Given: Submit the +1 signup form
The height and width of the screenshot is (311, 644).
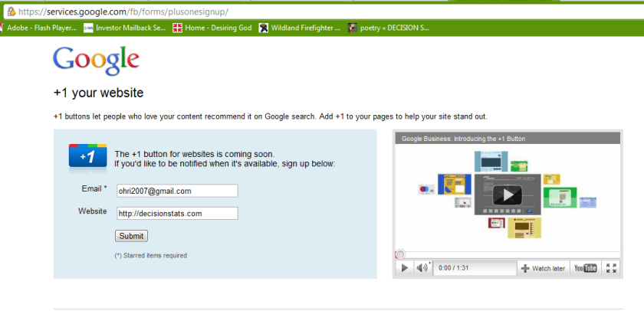Looking at the screenshot, I should click(x=131, y=236).
